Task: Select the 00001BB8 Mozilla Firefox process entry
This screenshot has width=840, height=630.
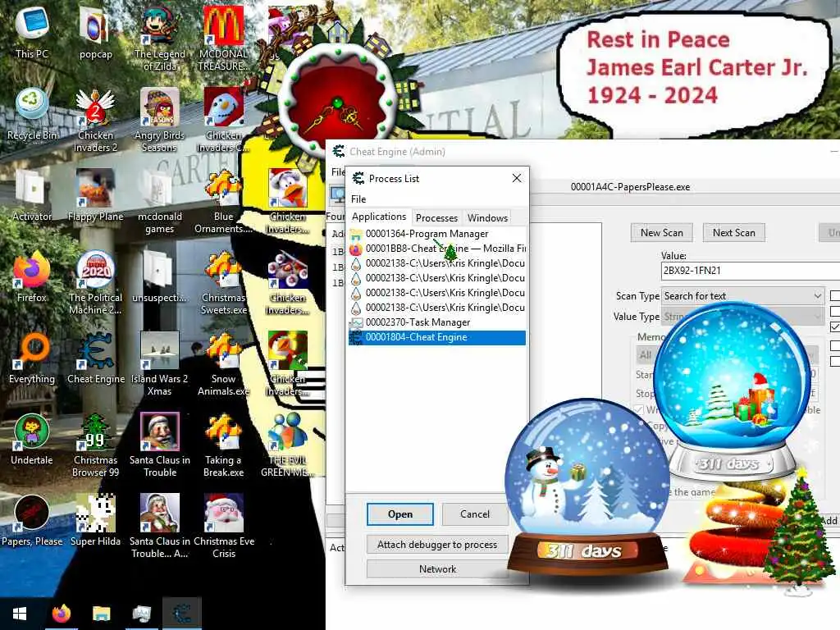Action: tap(436, 249)
